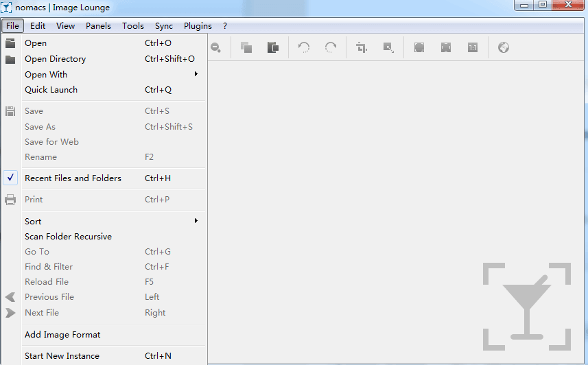Click the zoom out magnifier icon
The width and height of the screenshot is (588, 365).
[x=215, y=47]
